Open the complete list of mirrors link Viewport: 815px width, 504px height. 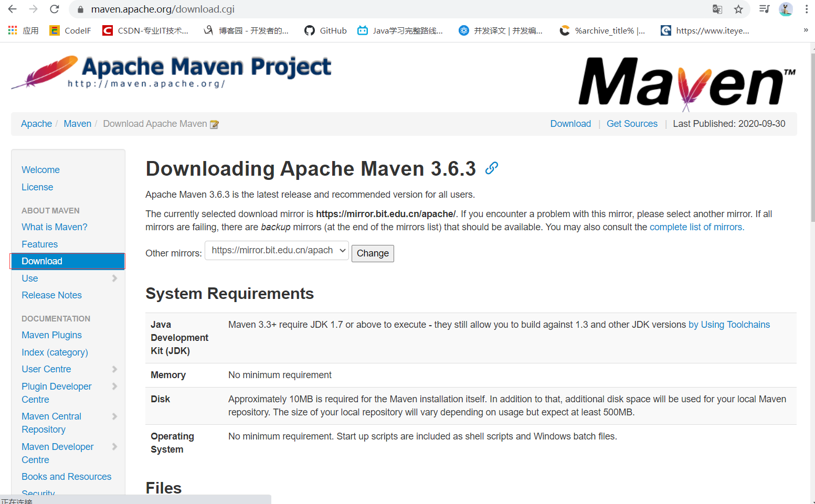tap(697, 227)
